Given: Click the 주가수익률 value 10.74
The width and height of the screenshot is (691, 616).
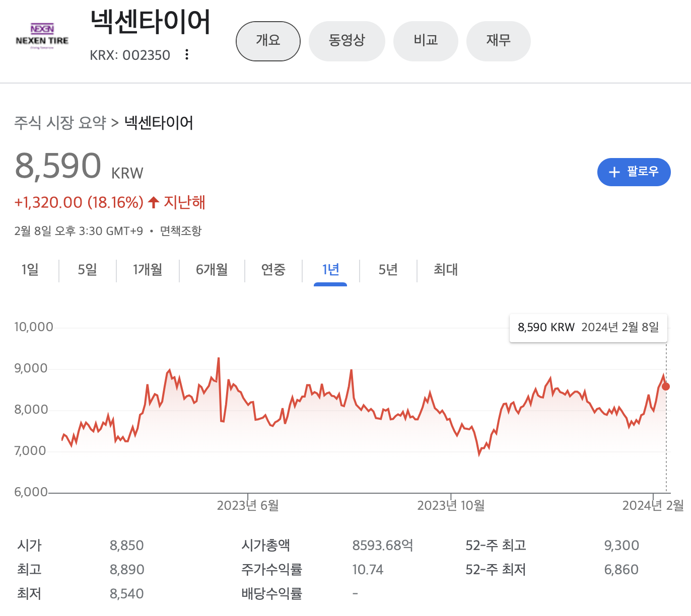Looking at the screenshot, I should click(368, 570).
